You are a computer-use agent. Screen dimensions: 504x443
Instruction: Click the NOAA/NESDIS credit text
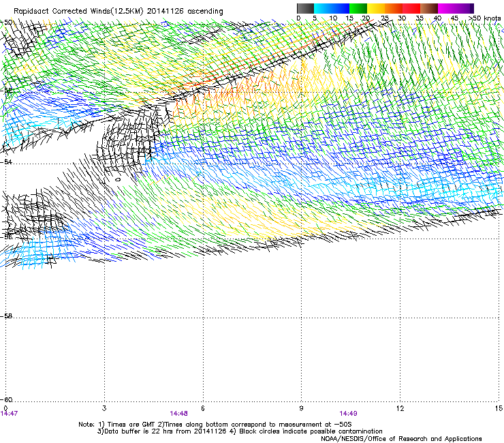tap(401, 439)
